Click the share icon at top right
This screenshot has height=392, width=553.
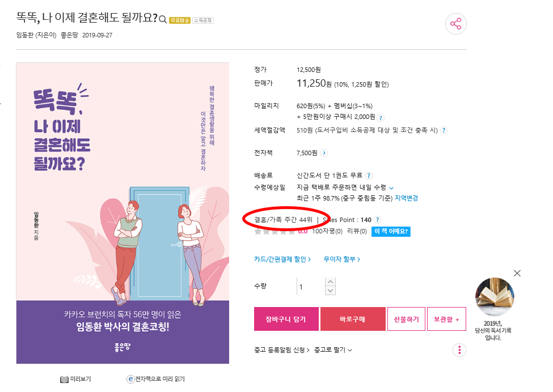pyautogui.click(x=455, y=24)
